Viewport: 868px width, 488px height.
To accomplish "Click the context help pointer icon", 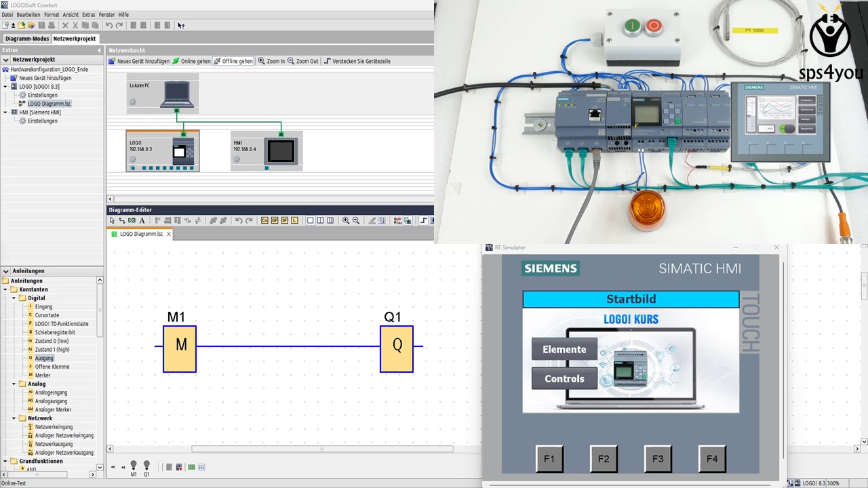I will (181, 25).
